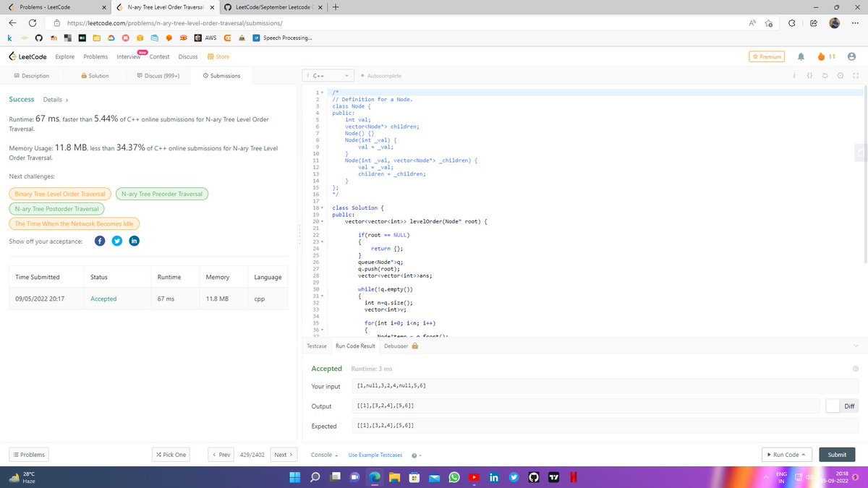Click the Premium button

click(x=767, y=56)
